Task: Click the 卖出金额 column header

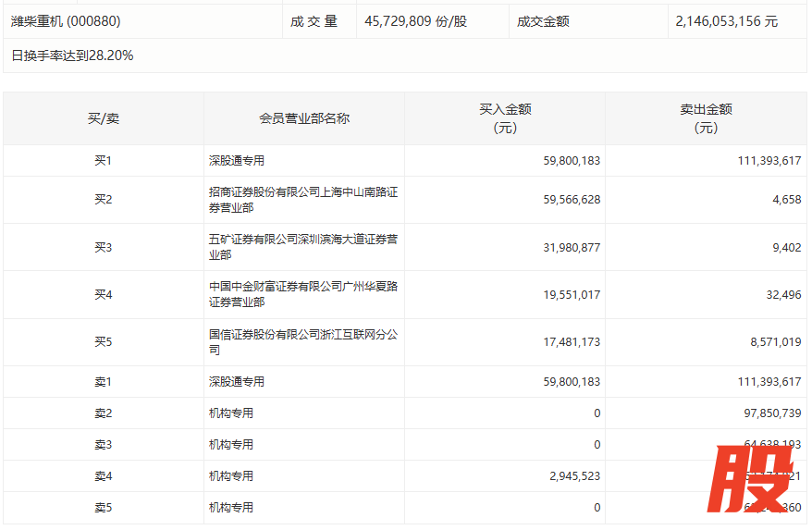Action: pyautogui.click(x=706, y=118)
